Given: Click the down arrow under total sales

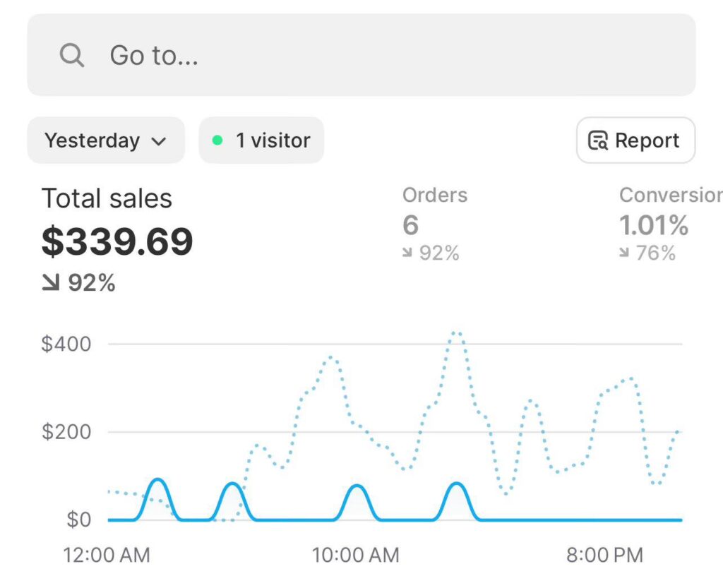Looking at the screenshot, I should pos(51,283).
